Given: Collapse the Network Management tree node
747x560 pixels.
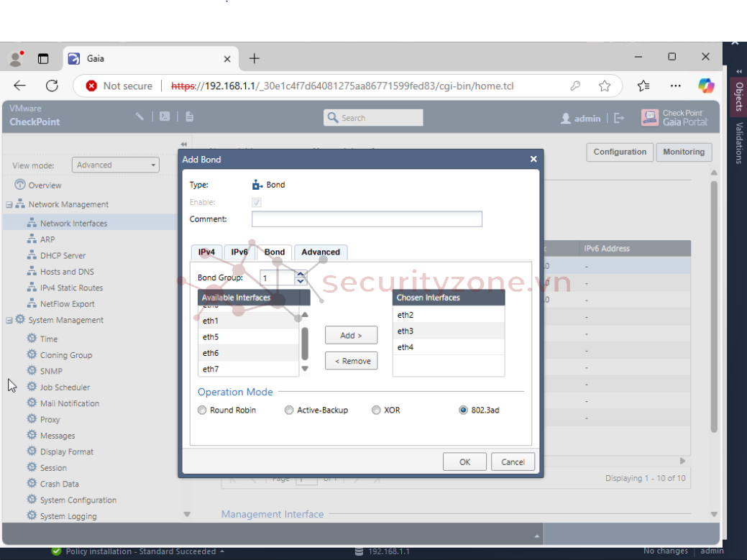Looking at the screenshot, I should 9,204.
